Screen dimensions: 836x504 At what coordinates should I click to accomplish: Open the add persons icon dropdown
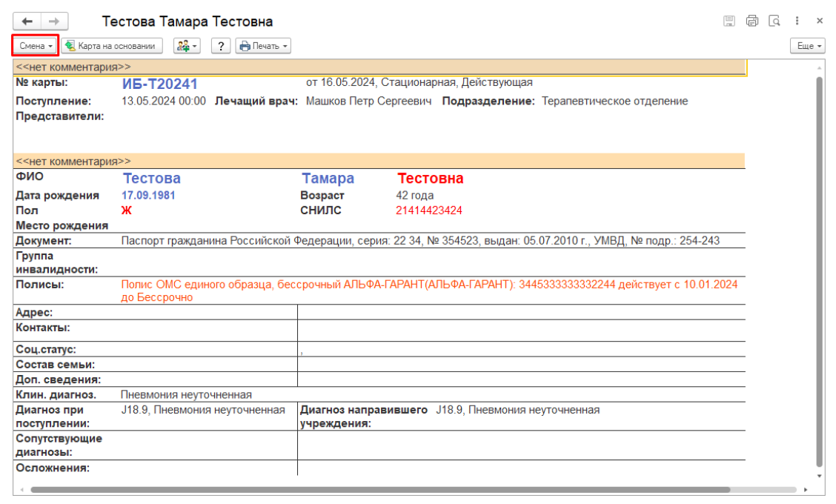click(x=187, y=46)
